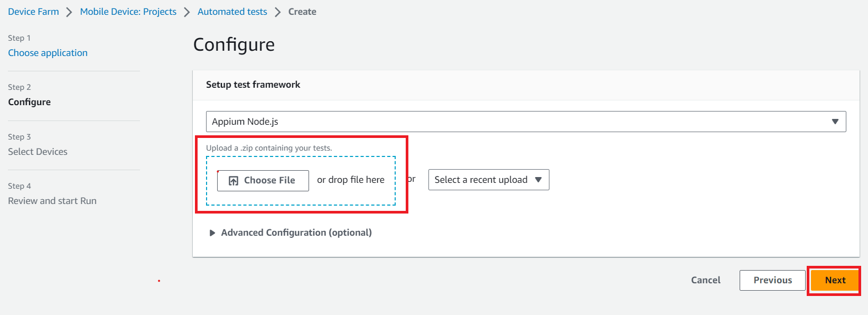Click the Create breadcrumb item

[302, 12]
